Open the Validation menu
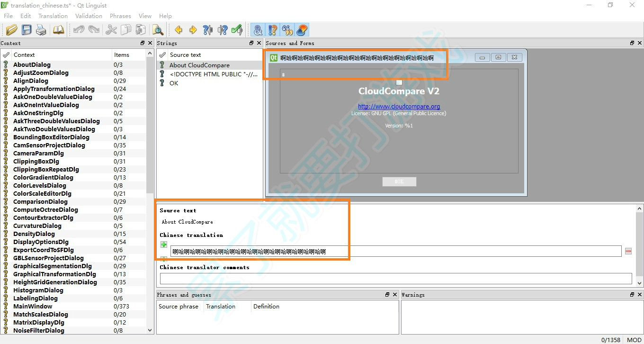Image resolution: width=644 pixels, height=344 pixels. click(x=89, y=16)
